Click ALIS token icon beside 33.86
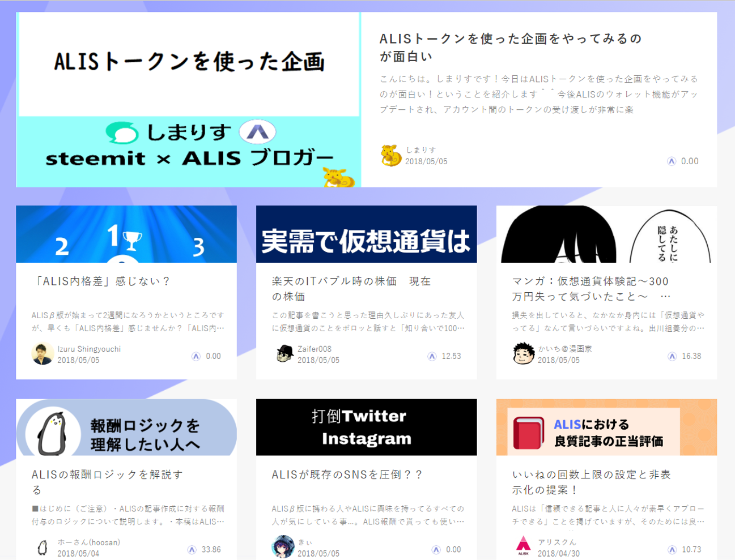The width and height of the screenshot is (735, 560). (192, 550)
